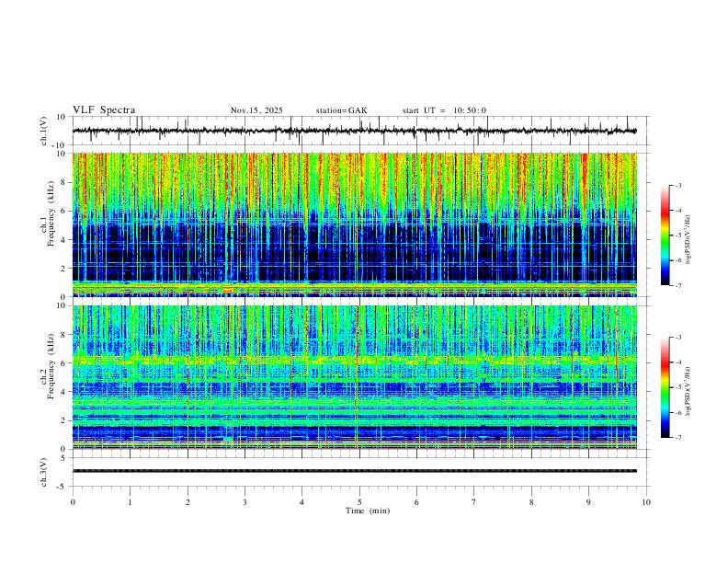Click the date 'Nov.15, 2025'
Viewport: 728px width, 563px height.
(x=256, y=110)
